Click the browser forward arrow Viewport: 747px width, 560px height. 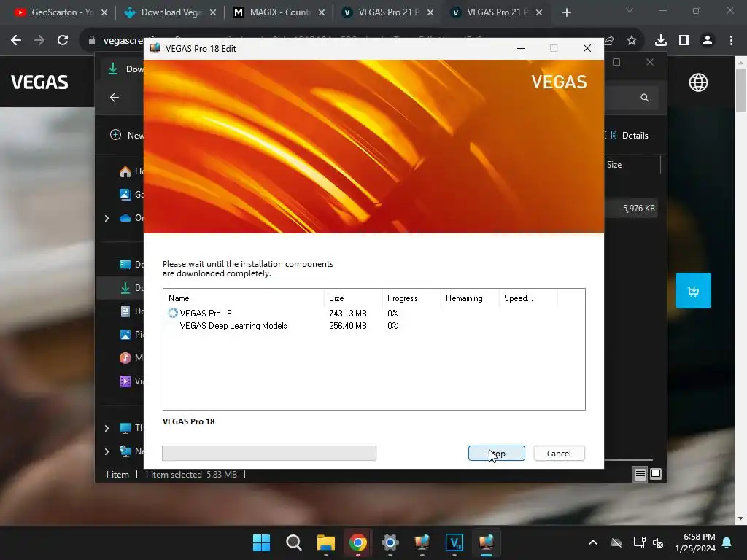39,41
